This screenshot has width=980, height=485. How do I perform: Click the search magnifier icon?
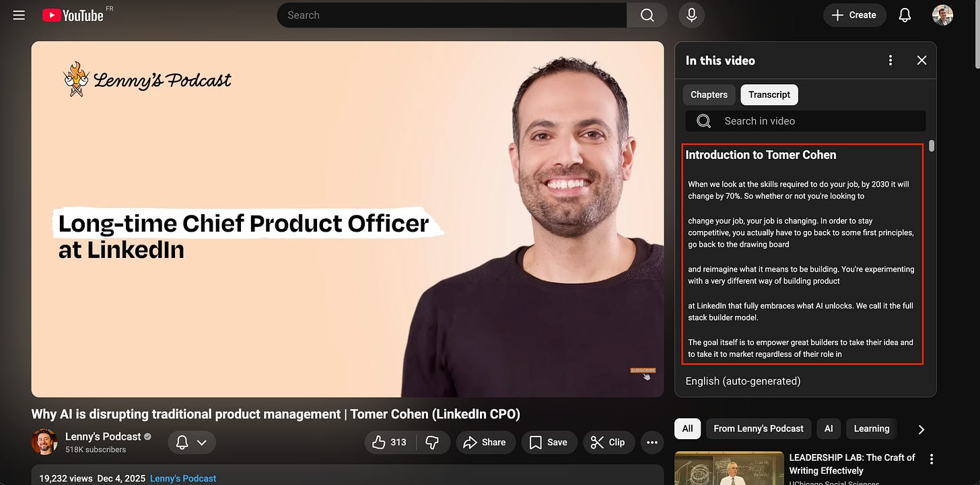[x=646, y=15]
